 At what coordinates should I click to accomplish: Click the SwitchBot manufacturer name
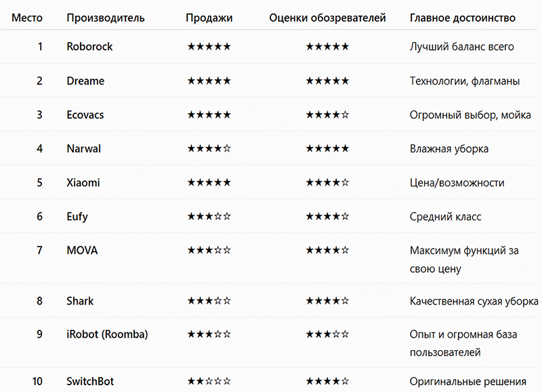tap(90, 381)
